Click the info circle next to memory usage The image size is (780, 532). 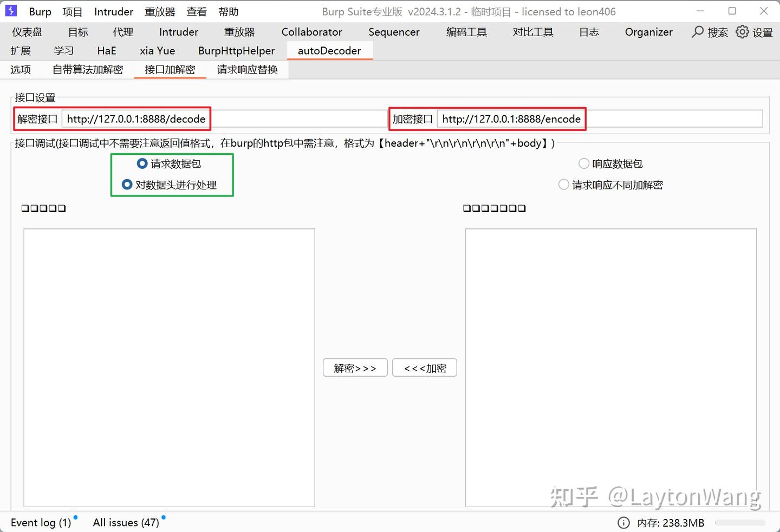pos(623,523)
